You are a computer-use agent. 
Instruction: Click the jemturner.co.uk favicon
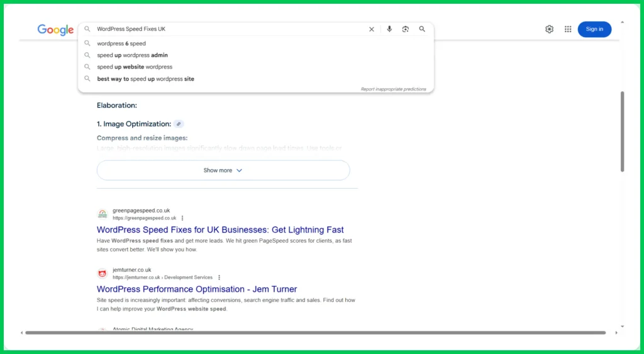pyautogui.click(x=103, y=273)
